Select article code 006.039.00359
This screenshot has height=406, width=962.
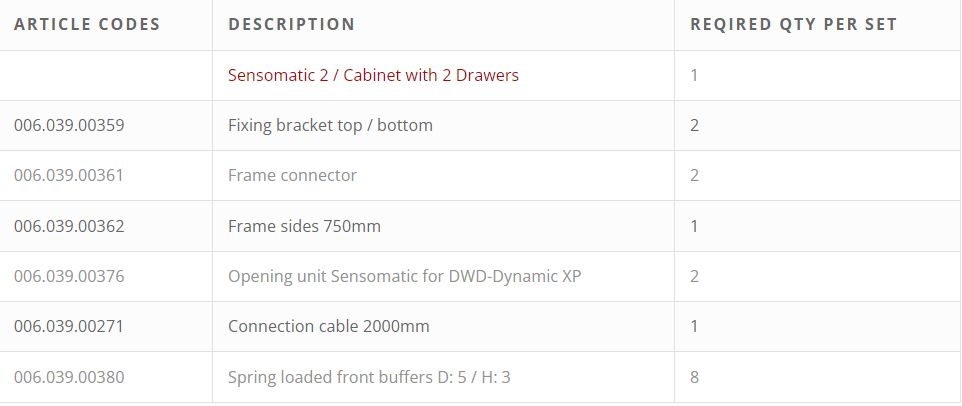pos(69,125)
